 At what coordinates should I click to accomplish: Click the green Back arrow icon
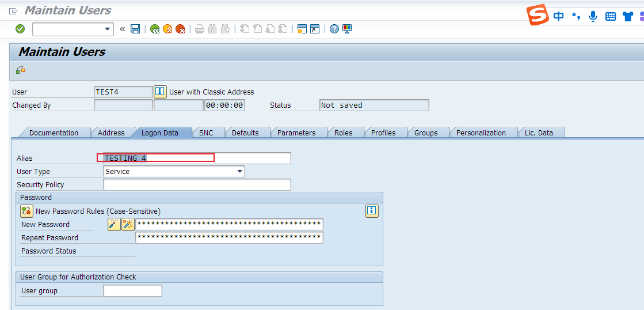pyautogui.click(x=155, y=29)
